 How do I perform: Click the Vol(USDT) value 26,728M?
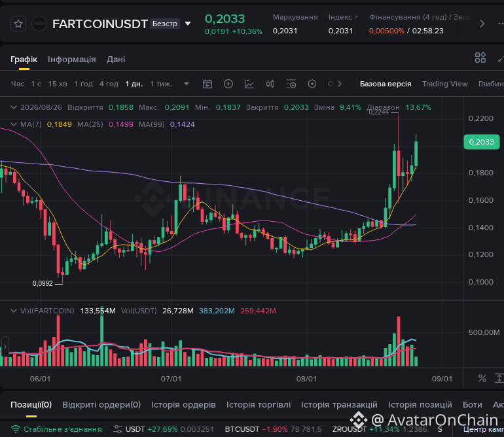point(178,311)
